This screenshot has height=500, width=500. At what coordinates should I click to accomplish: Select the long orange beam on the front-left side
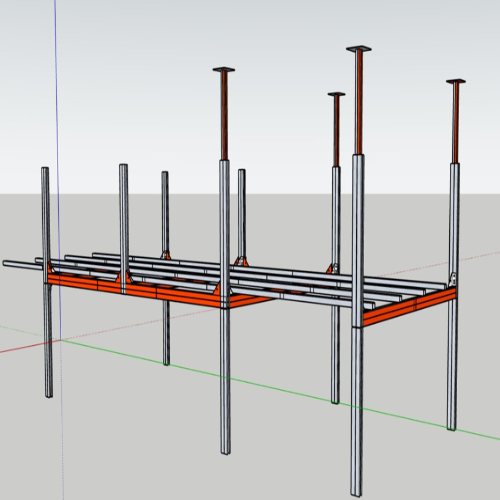pyautogui.click(x=133, y=289)
